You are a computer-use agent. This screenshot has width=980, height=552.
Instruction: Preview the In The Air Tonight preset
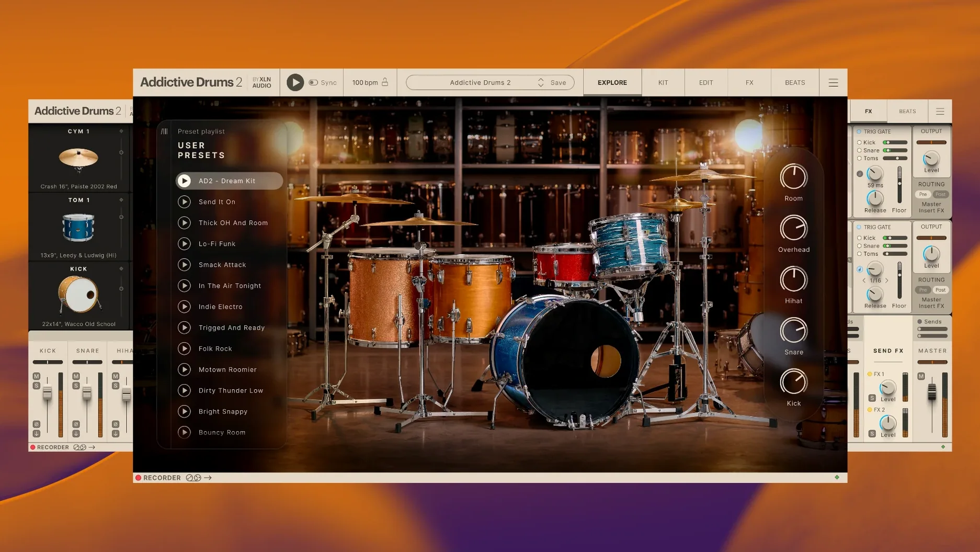coord(184,286)
